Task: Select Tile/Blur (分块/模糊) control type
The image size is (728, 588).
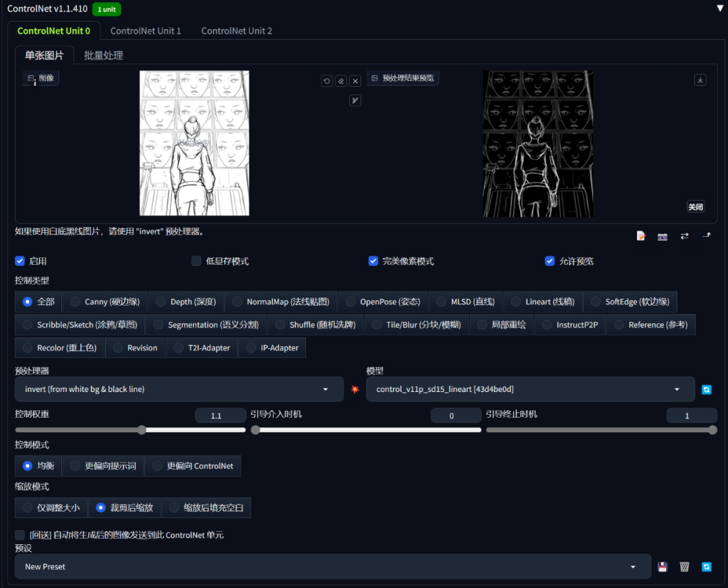Action: tap(417, 325)
